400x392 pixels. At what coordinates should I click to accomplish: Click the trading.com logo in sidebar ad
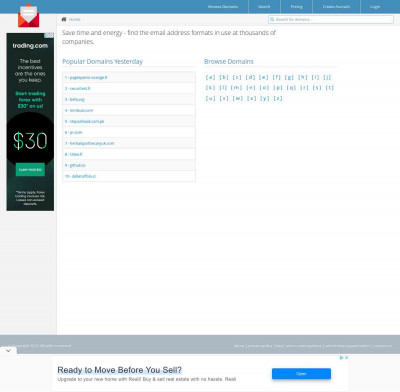pos(30,46)
